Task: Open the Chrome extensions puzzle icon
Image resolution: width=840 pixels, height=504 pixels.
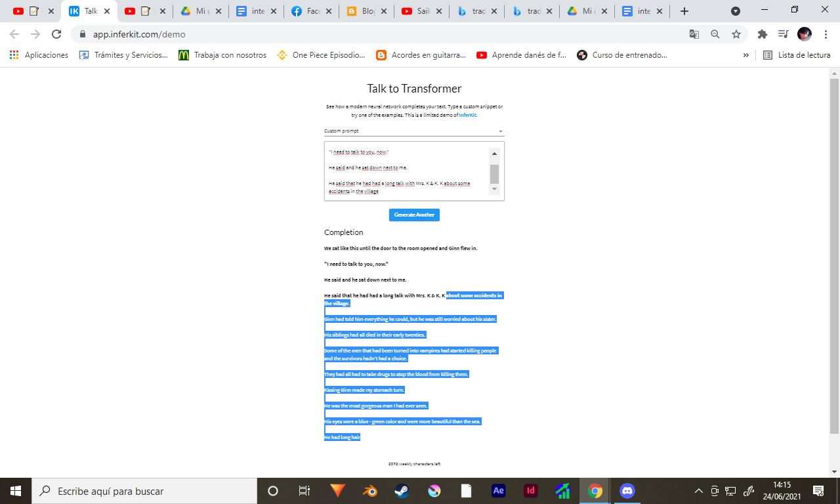Action: (x=762, y=34)
